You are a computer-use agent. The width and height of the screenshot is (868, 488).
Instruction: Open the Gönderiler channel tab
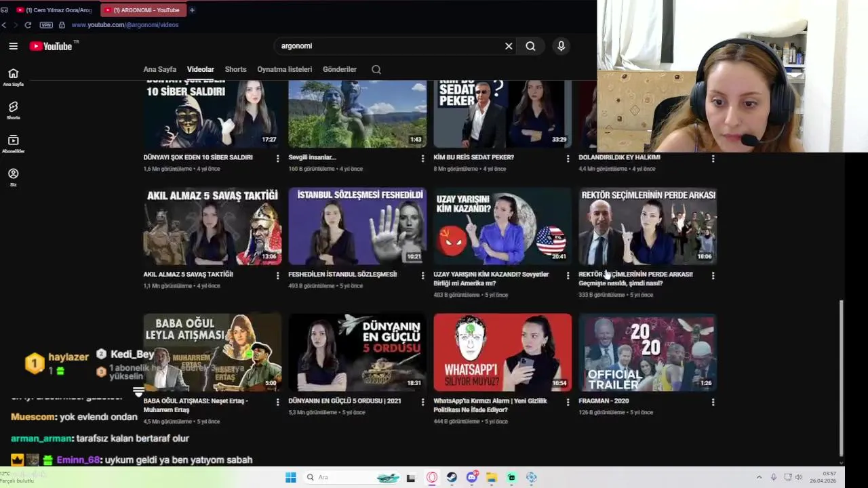(340, 69)
